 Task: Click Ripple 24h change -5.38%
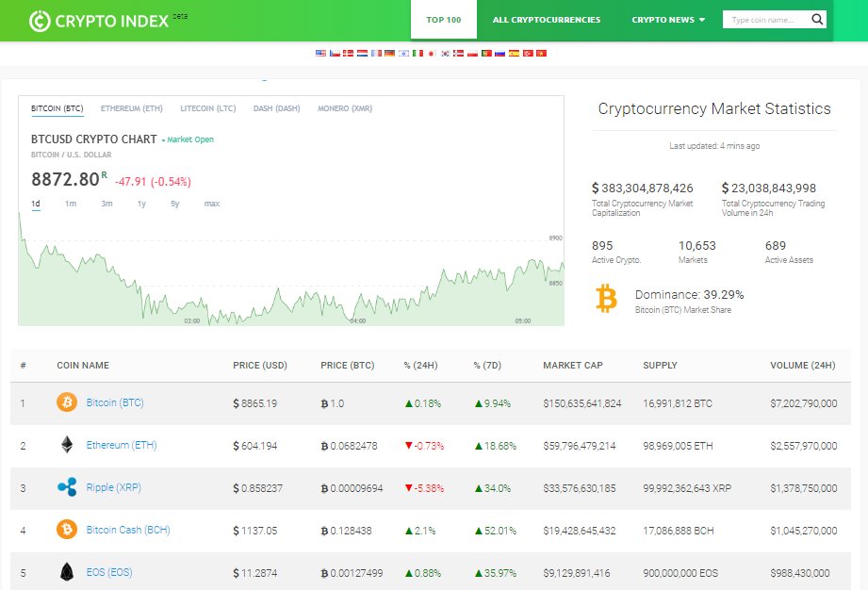(x=425, y=488)
